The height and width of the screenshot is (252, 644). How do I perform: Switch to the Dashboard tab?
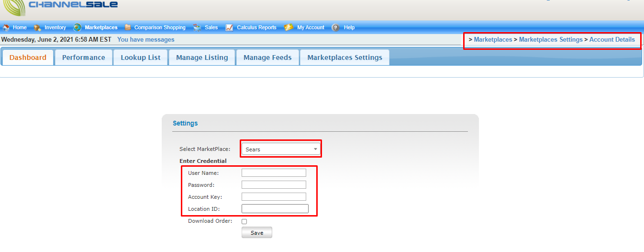point(28,57)
